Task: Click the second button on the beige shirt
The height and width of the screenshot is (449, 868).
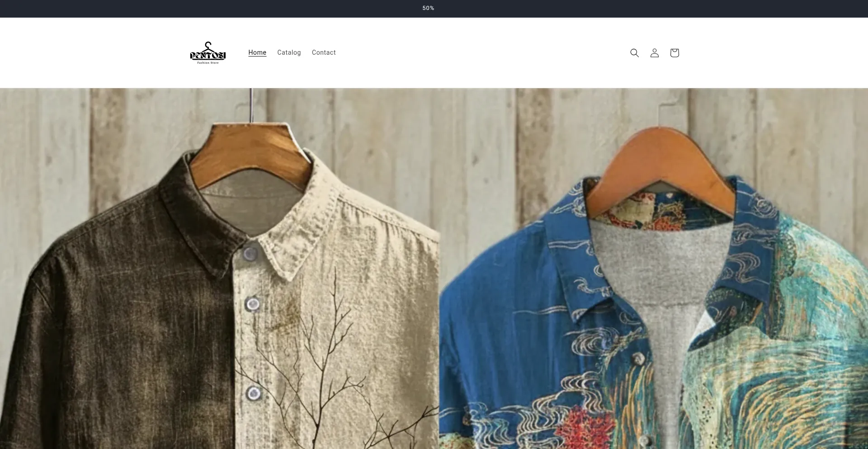Action: pos(253,304)
